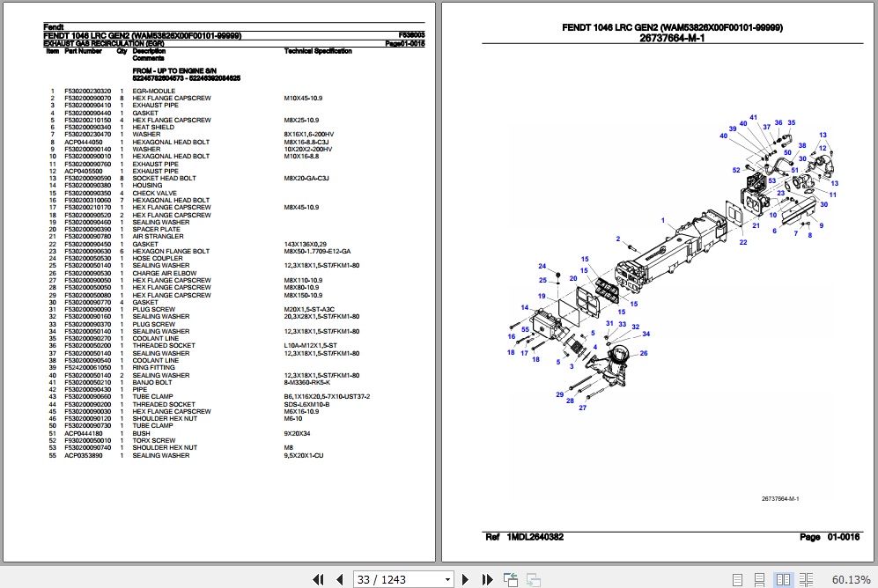Enable two-page continuous view

click(x=803, y=579)
